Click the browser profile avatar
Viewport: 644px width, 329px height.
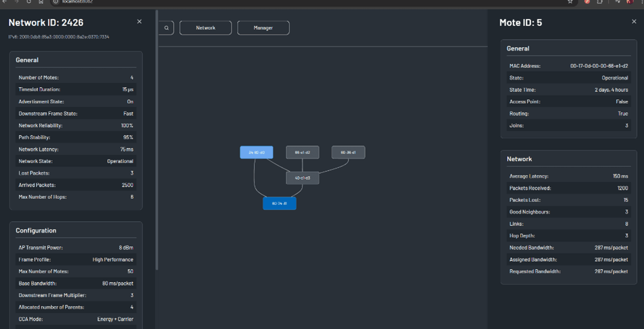pyautogui.click(x=630, y=2)
